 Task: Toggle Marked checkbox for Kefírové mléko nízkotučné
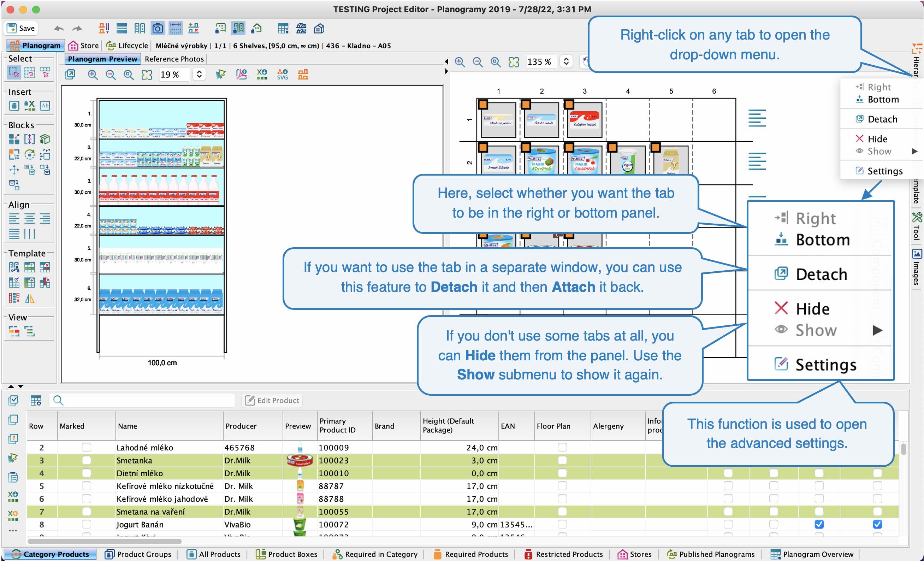87,486
